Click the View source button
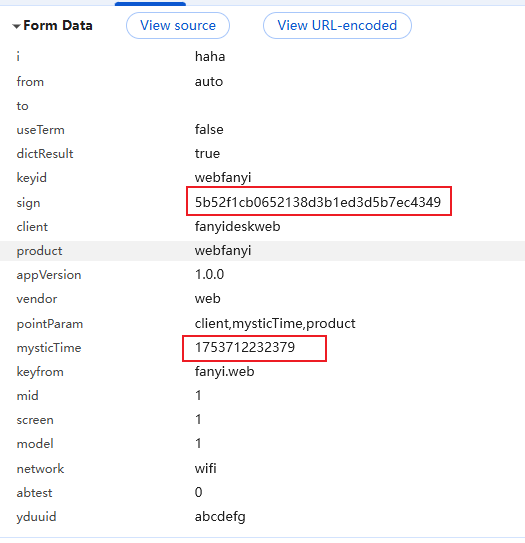Viewport: 525px width, 543px height. pos(178,26)
